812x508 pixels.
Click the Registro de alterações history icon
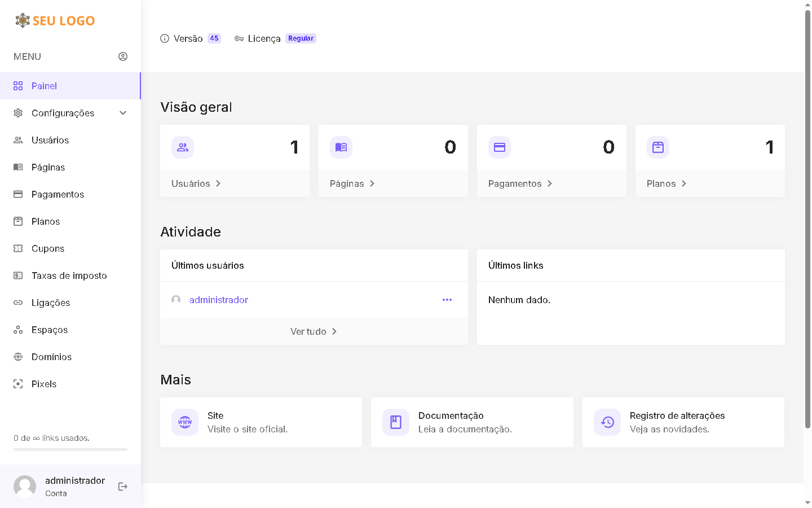pyautogui.click(x=607, y=422)
